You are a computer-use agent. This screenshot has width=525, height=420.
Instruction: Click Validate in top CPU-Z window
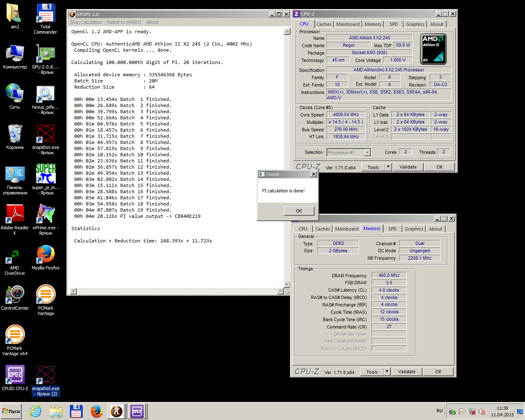pyautogui.click(x=408, y=167)
